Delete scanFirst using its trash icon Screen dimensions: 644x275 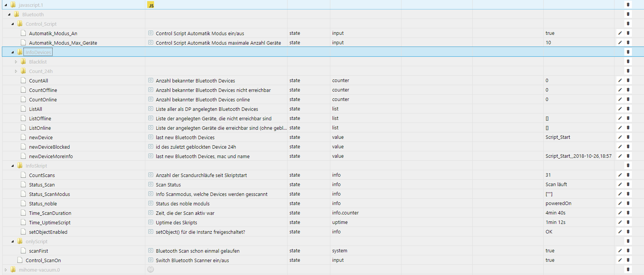coord(628,251)
